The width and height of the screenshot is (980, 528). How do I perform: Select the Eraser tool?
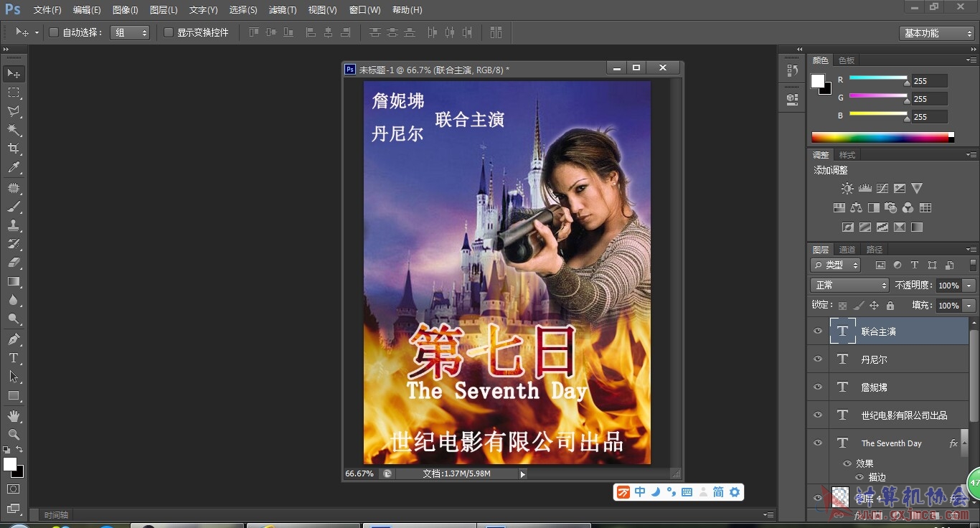pos(14,263)
